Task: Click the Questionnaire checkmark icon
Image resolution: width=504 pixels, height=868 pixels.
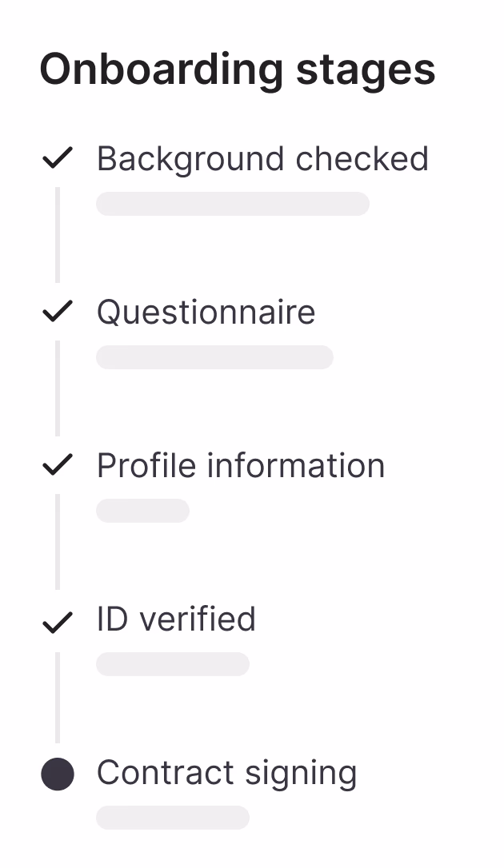Action: pyautogui.click(x=58, y=312)
